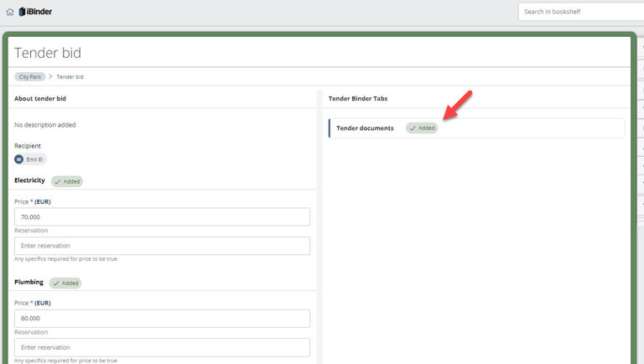
Task: Select the Tender Binder Tabs heading
Action: click(358, 99)
